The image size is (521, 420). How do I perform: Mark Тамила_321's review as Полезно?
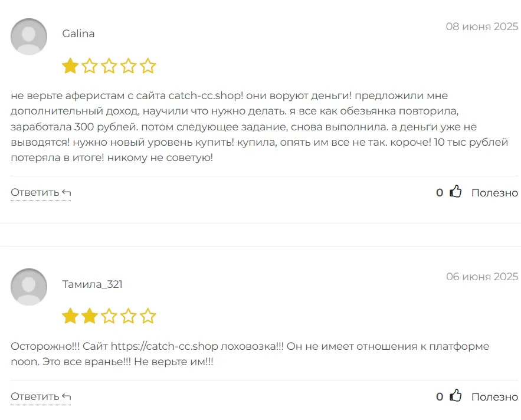(494, 397)
